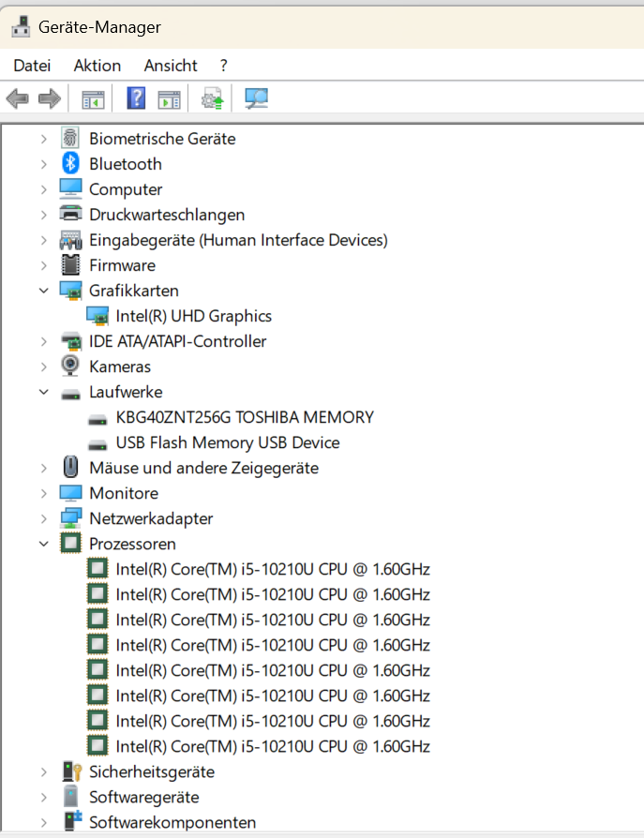Open the Ansicht menu
Image resolution: width=644 pixels, height=838 pixels.
[x=171, y=66]
